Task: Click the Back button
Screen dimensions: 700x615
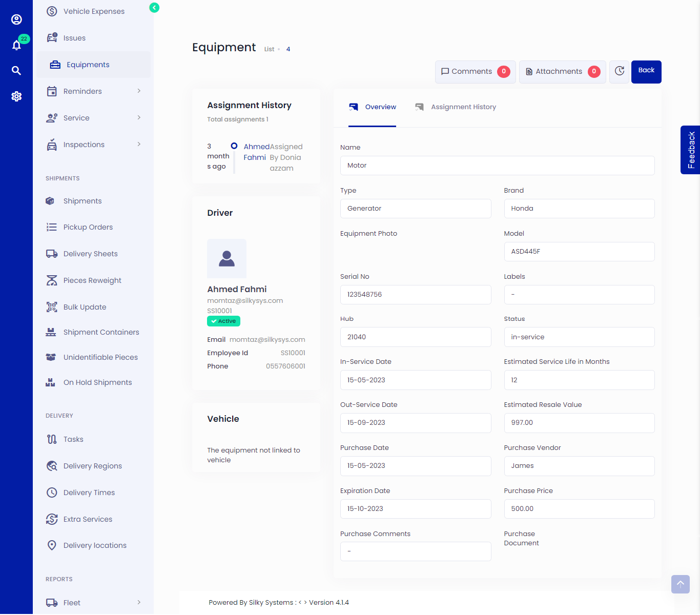Action: (x=646, y=71)
